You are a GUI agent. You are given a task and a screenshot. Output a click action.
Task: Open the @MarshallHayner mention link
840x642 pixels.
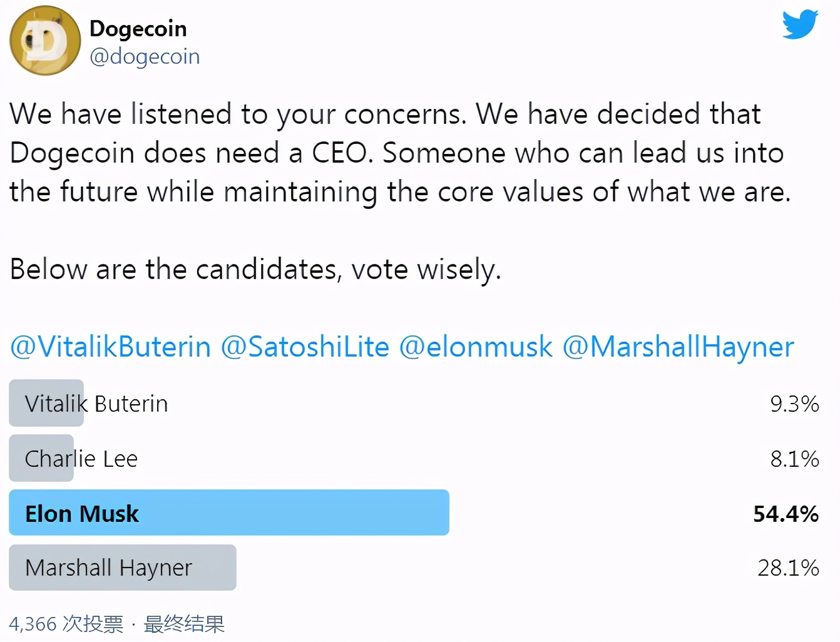(678, 347)
